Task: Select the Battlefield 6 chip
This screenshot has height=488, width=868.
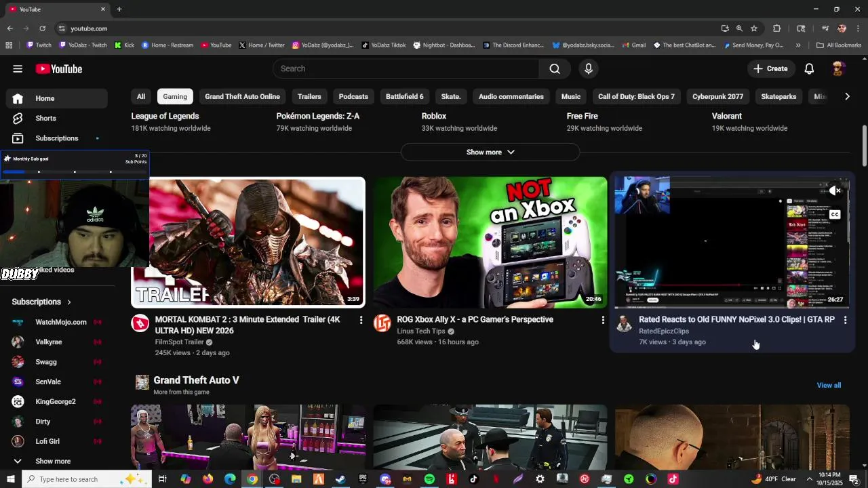Action: tap(405, 97)
